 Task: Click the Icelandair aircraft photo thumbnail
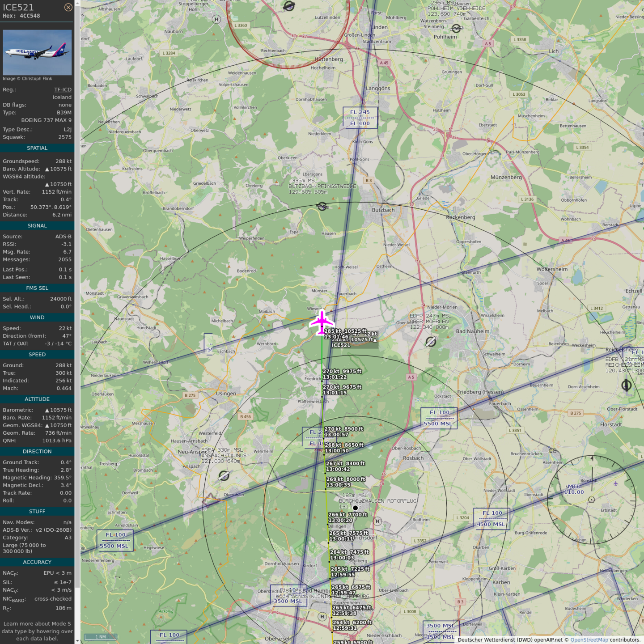37,52
